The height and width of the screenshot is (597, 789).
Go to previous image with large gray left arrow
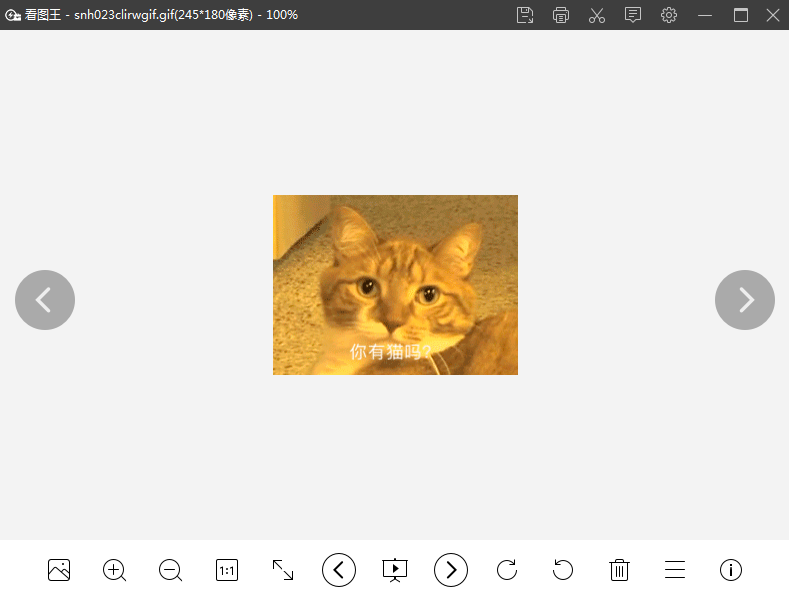[x=45, y=300]
